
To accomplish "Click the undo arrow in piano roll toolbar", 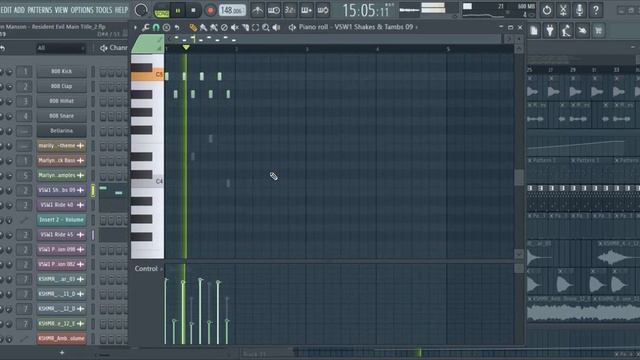I will click(177, 27).
